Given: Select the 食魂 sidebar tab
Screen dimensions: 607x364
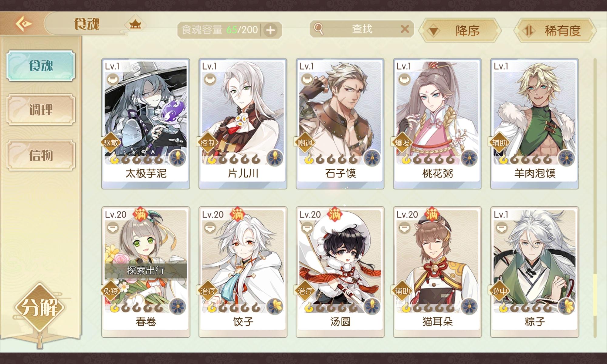Looking at the screenshot, I should click(x=41, y=66).
